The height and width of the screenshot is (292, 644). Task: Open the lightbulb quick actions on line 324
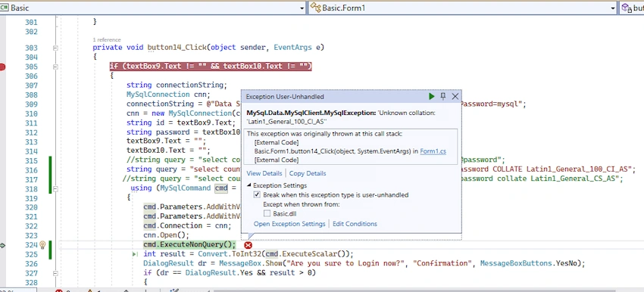pos(42,245)
